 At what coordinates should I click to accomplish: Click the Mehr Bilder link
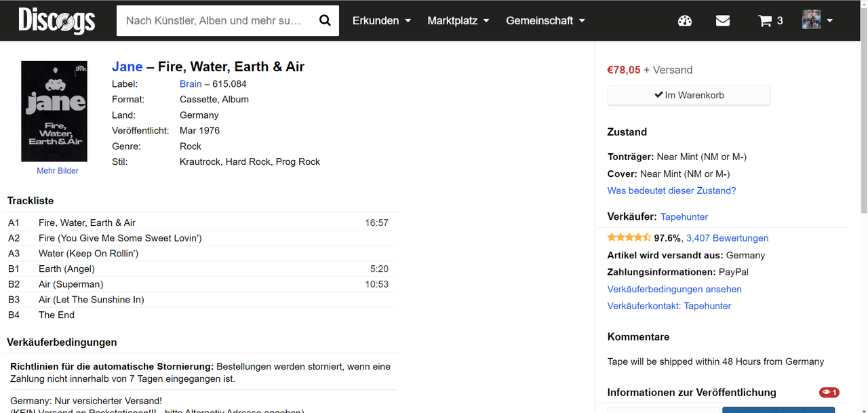tap(58, 171)
